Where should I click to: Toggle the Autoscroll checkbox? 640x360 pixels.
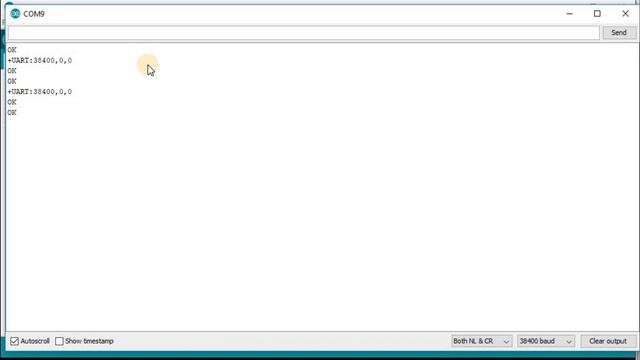pyautogui.click(x=15, y=341)
